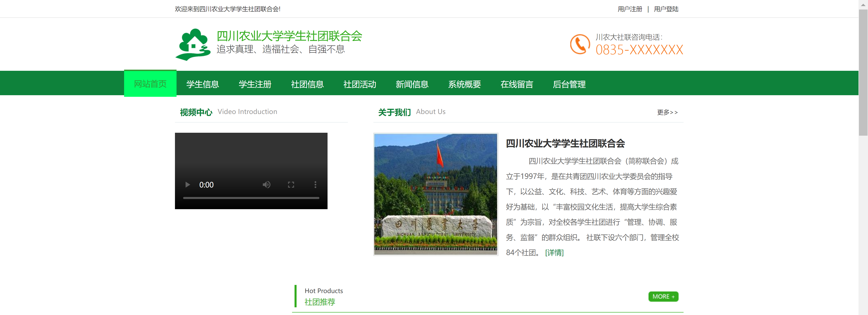The width and height of the screenshot is (868, 315).
Task: Open the 后台管理 admin menu item
Action: 569,84
